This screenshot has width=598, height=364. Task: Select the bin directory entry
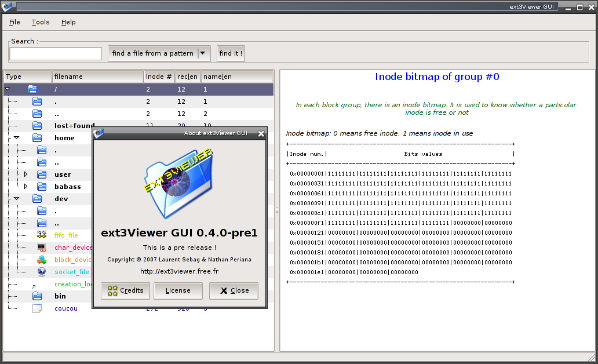tap(60, 296)
